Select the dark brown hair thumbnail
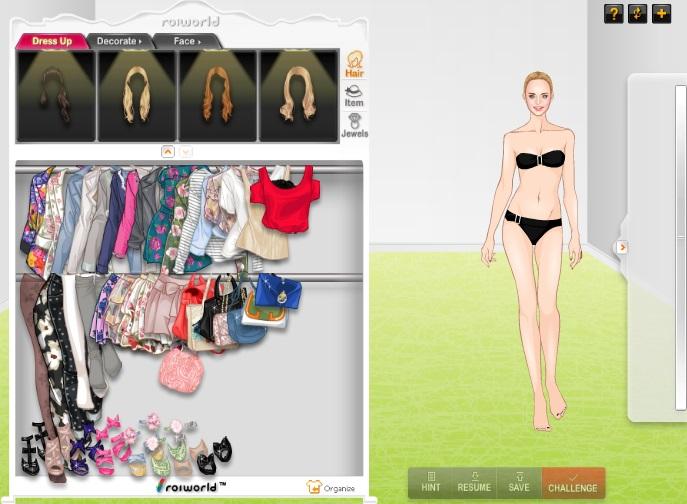 (56, 96)
